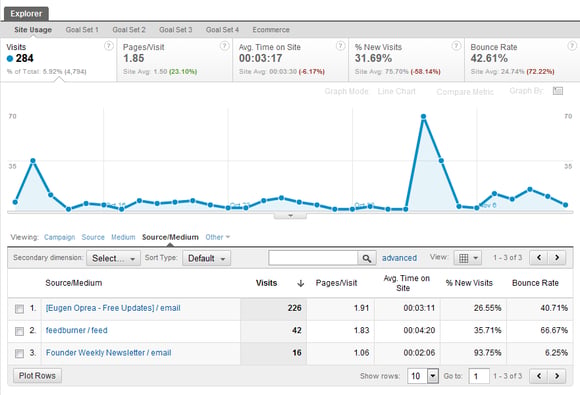Check the Eugen Oprea email row checkbox
This screenshot has width=580, height=395.
(x=19, y=309)
